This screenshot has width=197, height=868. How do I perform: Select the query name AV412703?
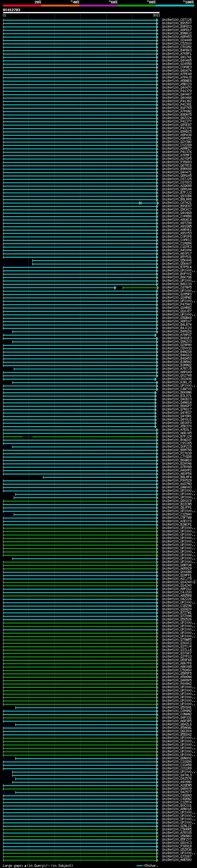point(11,10)
